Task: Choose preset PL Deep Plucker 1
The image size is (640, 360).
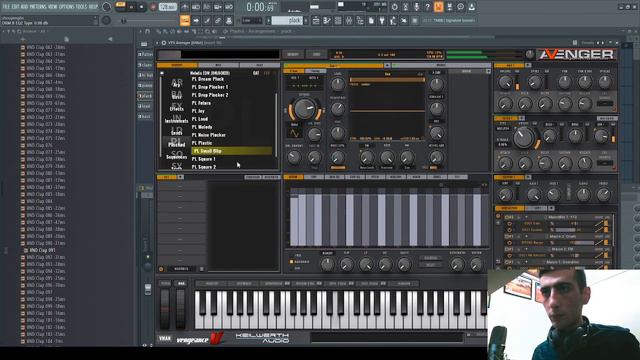Action: coord(210,87)
